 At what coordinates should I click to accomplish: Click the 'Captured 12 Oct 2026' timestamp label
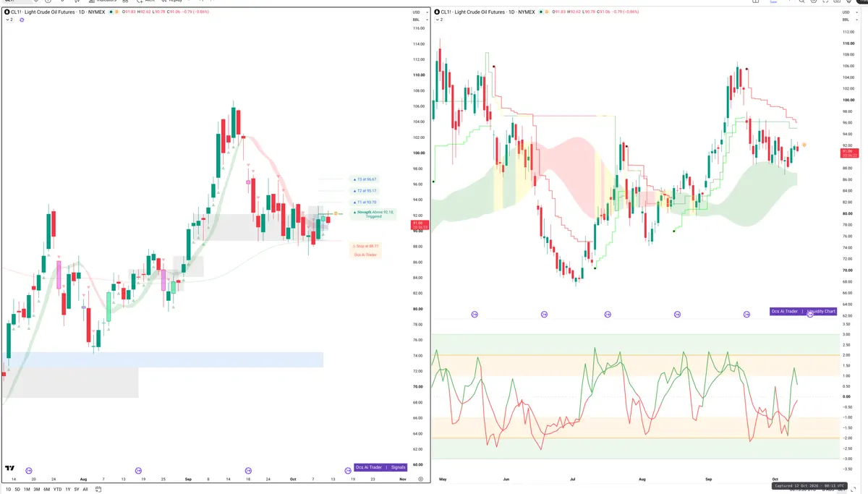point(809,486)
